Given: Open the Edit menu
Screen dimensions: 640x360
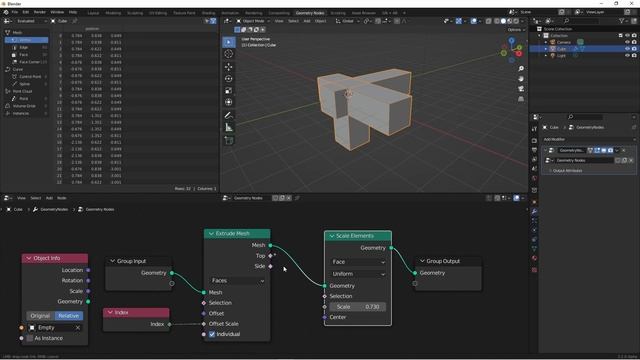Looking at the screenshot, I should click(x=26, y=12).
